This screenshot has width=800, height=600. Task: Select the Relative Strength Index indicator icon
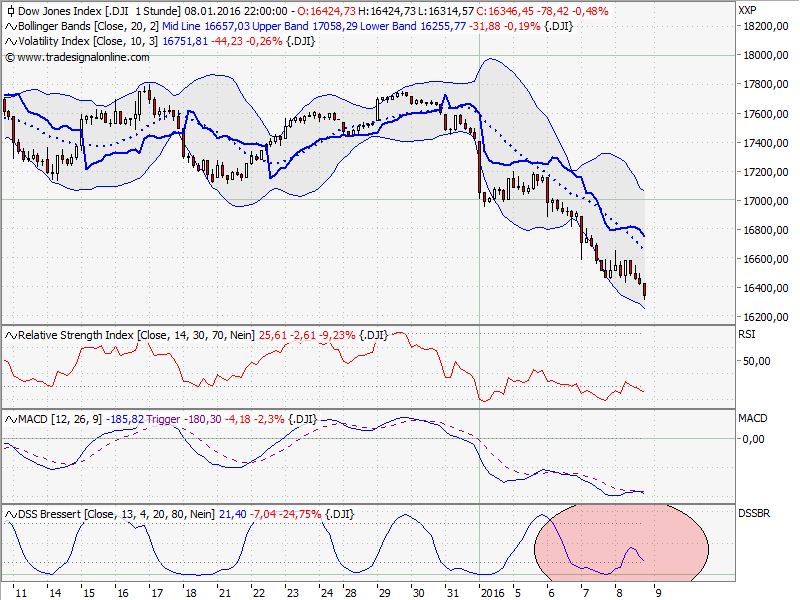(12, 335)
